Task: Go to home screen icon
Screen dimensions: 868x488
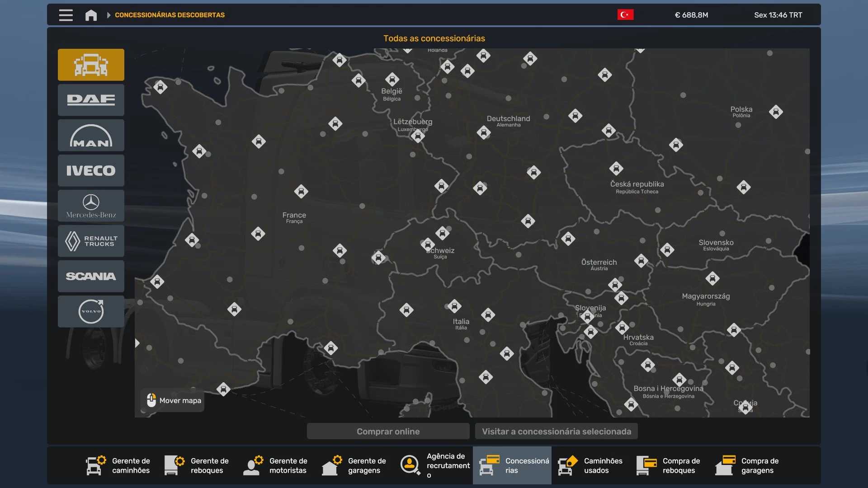Action: [x=91, y=15]
